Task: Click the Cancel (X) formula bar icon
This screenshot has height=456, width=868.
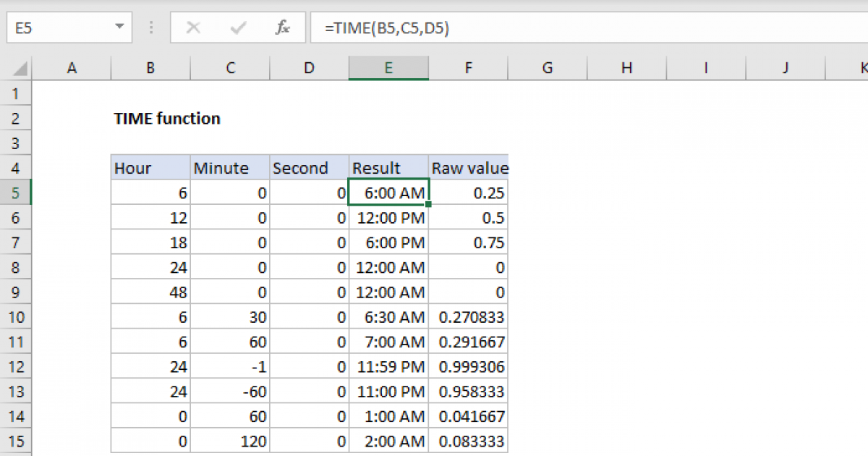Action: 193,28
